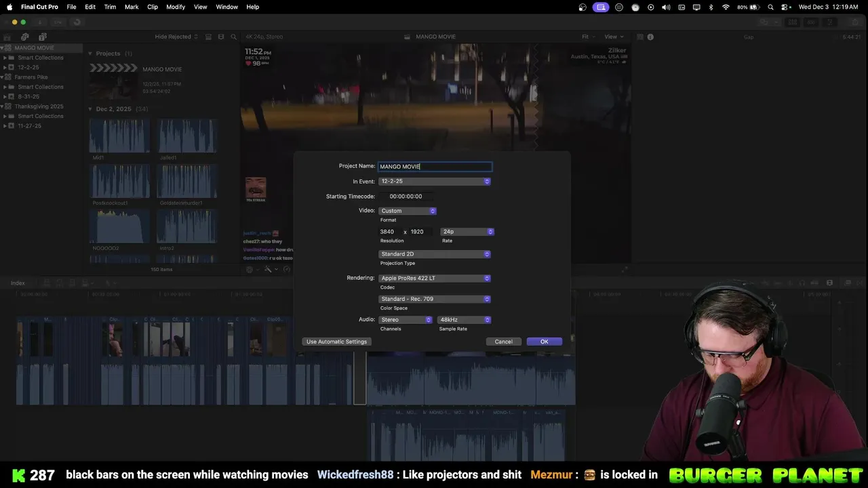This screenshot has height=488, width=868.
Task: Cancel the project settings dialog
Action: [503, 342]
